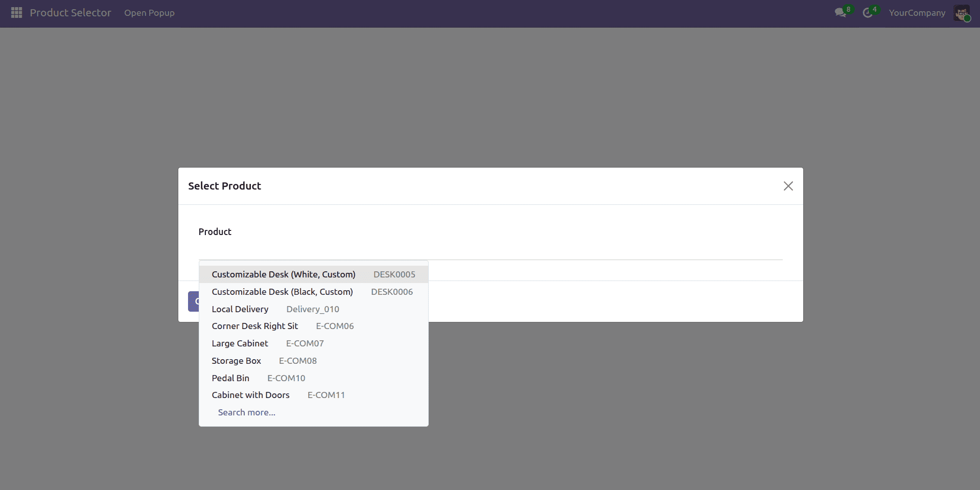The height and width of the screenshot is (490, 980).
Task: Click the Open Popup menu item
Action: (x=149, y=13)
